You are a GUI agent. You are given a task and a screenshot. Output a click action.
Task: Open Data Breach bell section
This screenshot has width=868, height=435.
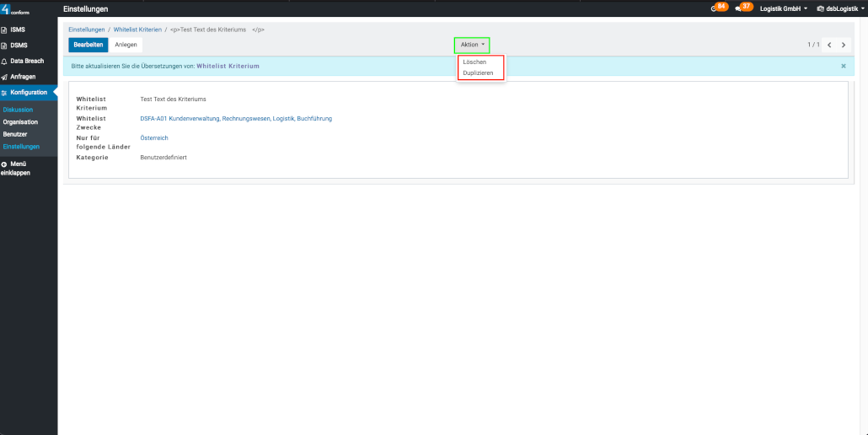point(26,61)
